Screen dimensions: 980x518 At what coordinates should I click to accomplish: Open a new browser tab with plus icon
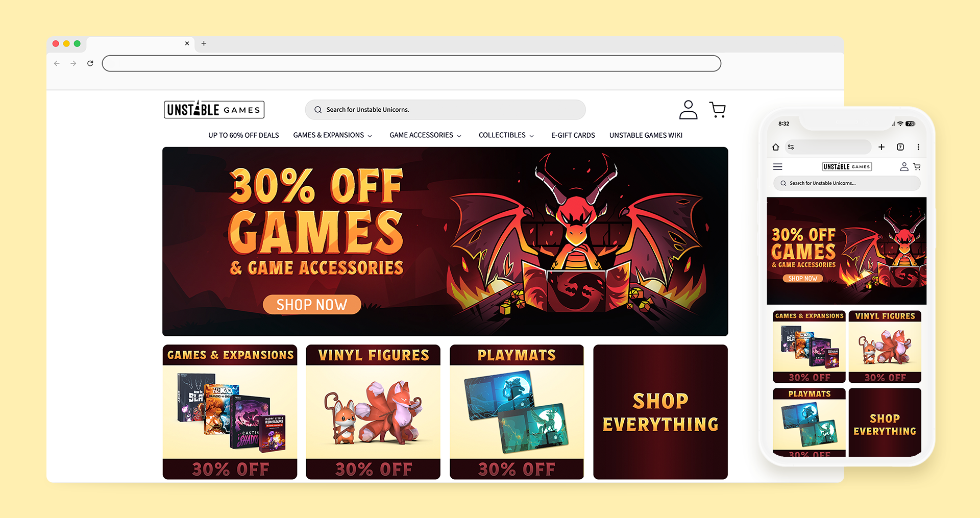[x=204, y=43]
